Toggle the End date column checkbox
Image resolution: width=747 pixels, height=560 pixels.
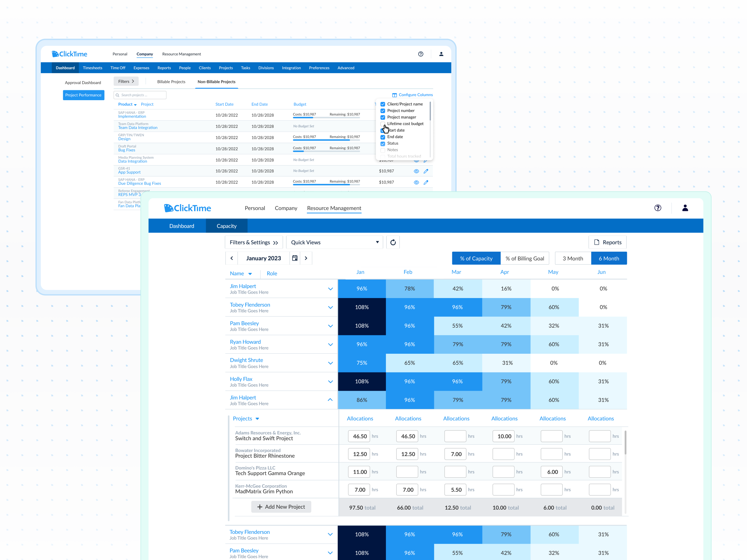point(383,137)
